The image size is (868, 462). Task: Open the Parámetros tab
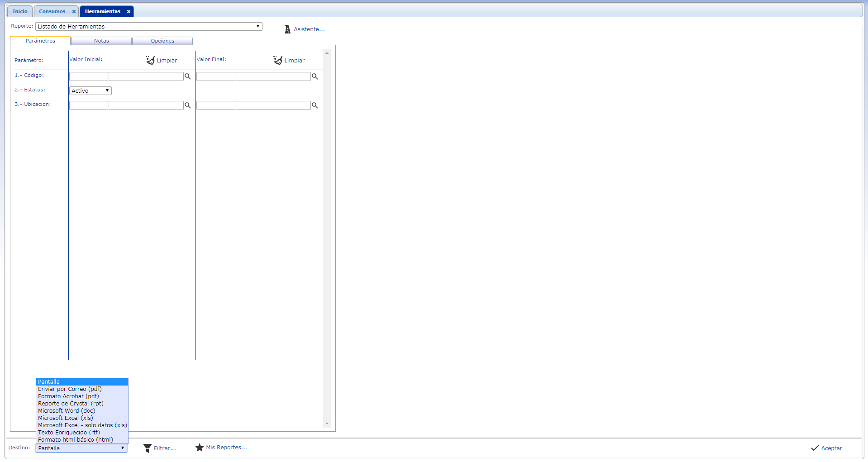pos(40,41)
